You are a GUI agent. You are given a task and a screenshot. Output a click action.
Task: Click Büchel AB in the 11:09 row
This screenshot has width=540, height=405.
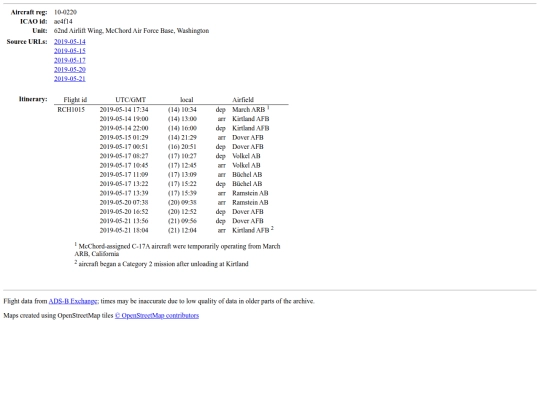[x=247, y=175]
